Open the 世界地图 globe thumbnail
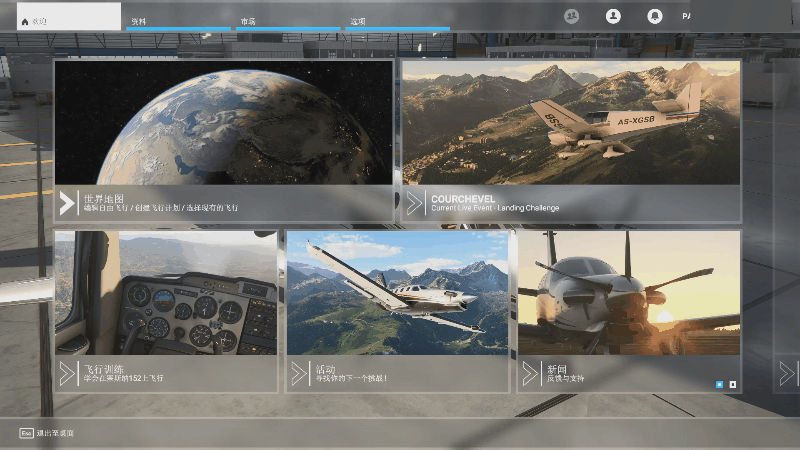Screen dimensions: 800x450 223,122
